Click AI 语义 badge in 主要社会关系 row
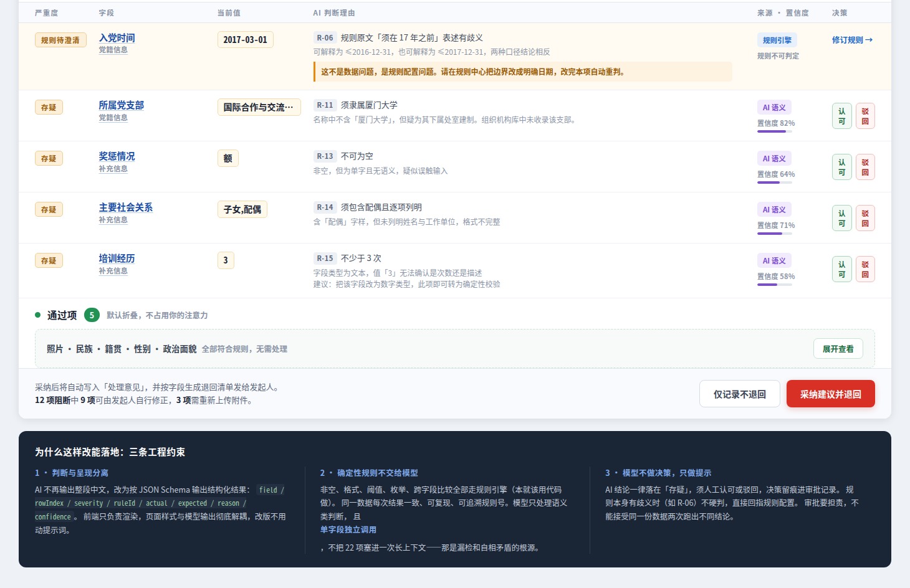This screenshot has height=588, width=910. pos(774,210)
